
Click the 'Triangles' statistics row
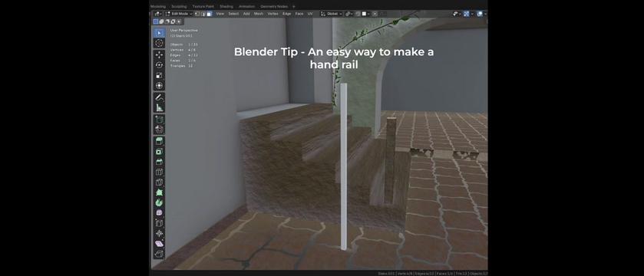click(x=182, y=66)
